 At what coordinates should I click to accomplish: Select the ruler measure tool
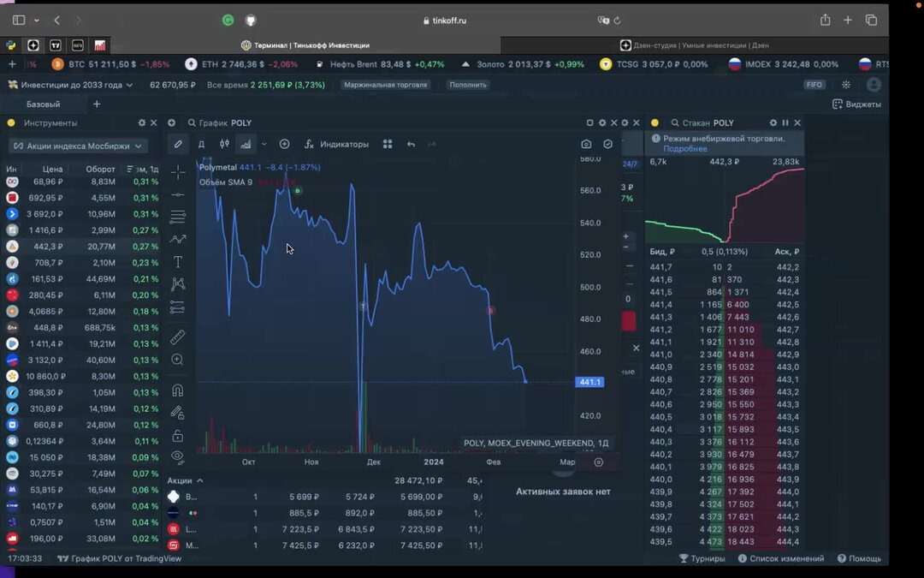tap(177, 337)
